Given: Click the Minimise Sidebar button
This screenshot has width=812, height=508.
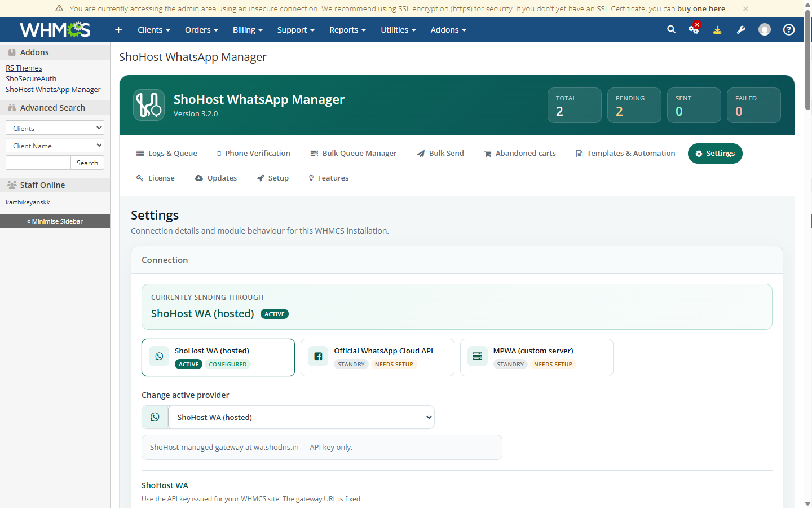Looking at the screenshot, I should point(55,221).
